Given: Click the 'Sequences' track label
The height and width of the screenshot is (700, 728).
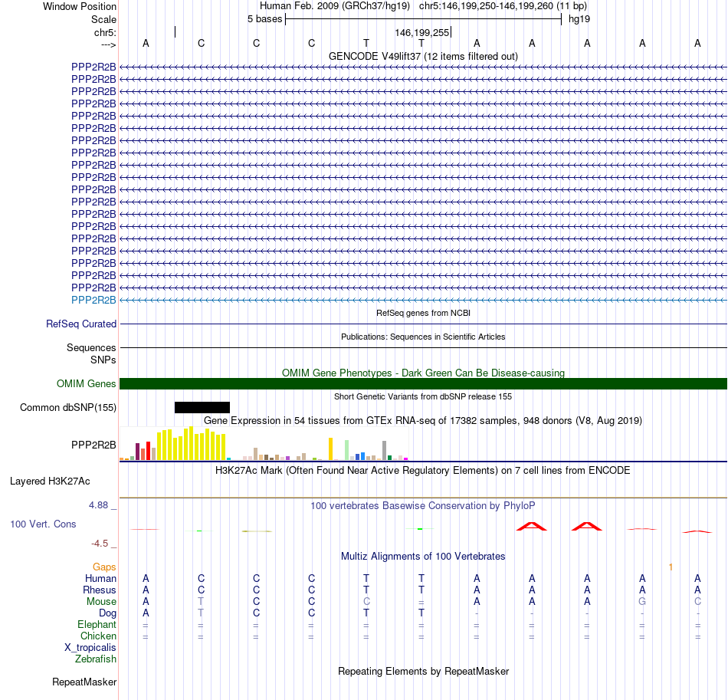Looking at the screenshot, I should click(91, 347).
